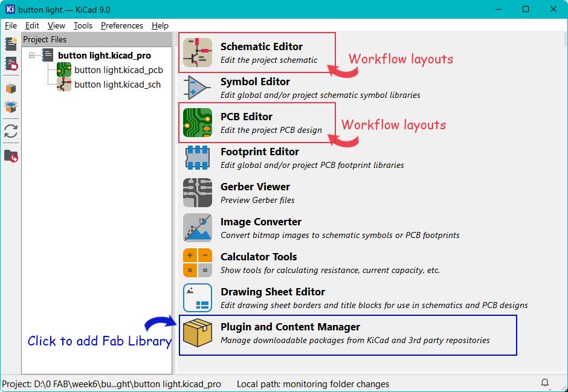Click the PCB Editor title text

pos(247,117)
